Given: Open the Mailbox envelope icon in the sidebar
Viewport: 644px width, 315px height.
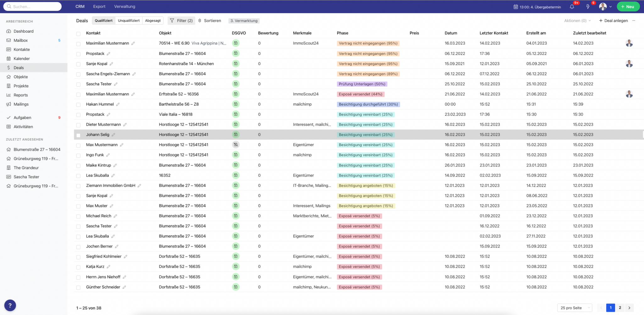Looking at the screenshot, I should tap(8, 40).
